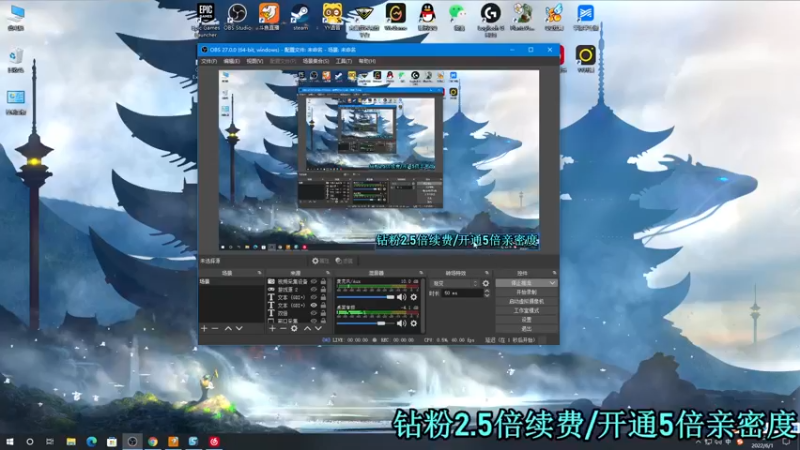The image size is (800, 450).
Task: Open Epic Games Launcher desktop shortcut
Action: click(x=206, y=19)
